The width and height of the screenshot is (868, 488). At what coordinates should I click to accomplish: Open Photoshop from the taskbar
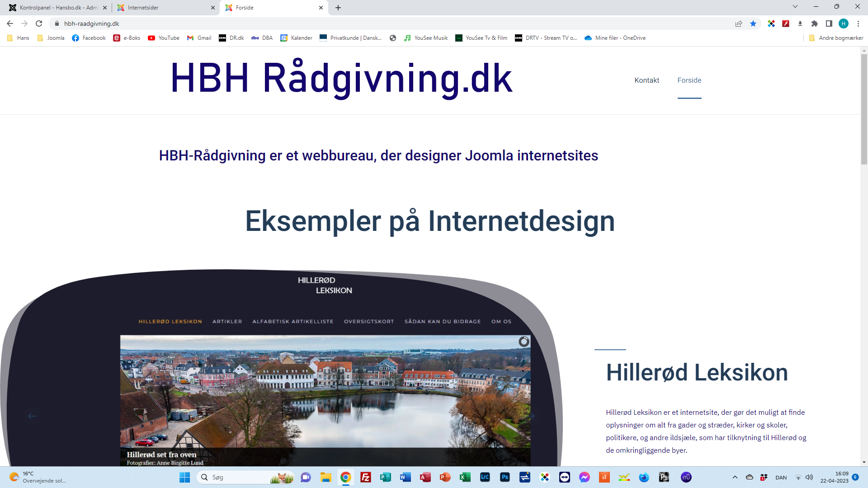coord(505,477)
